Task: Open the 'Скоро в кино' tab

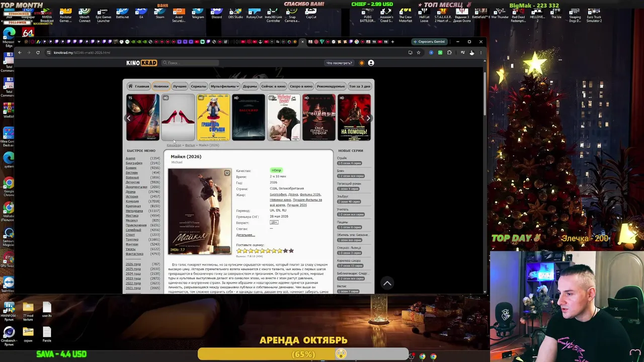Action: (x=301, y=86)
